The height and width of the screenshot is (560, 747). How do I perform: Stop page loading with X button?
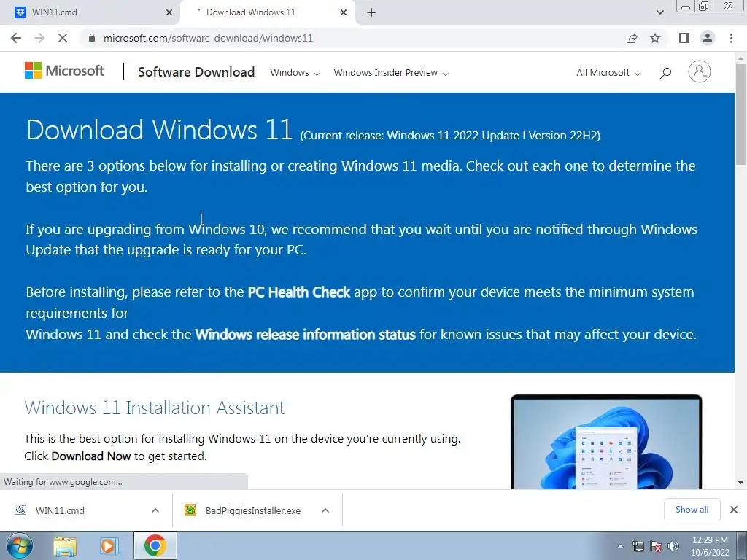[x=63, y=38]
